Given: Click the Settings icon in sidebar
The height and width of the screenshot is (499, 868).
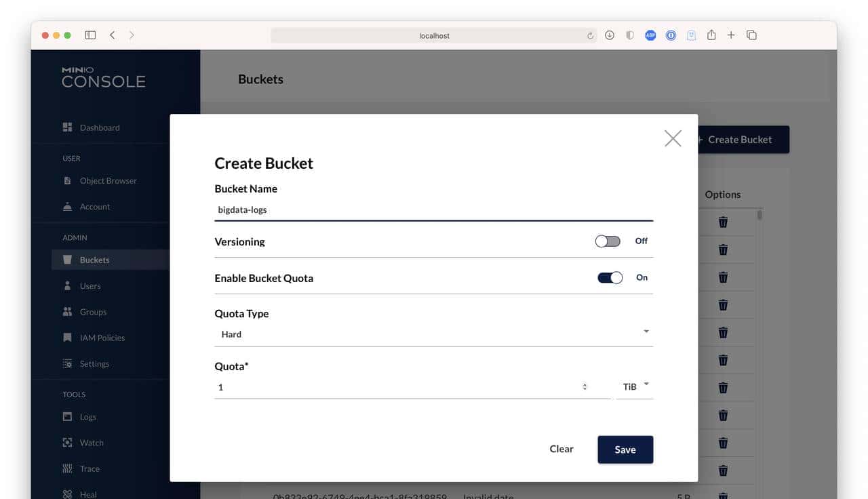Looking at the screenshot, I should (67, 364).
